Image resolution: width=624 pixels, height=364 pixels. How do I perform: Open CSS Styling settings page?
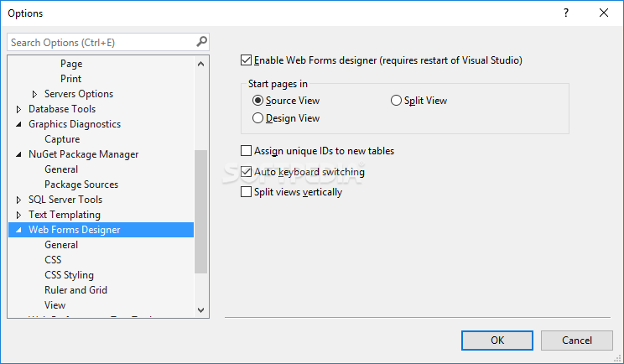pos(69,275)
